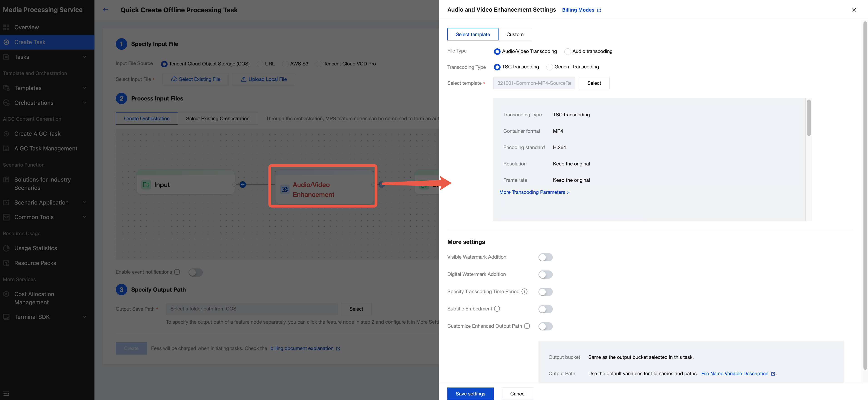Expand the Orchestrations sidebar section
Screen dimensions: 868x400
tap(84, 102)
